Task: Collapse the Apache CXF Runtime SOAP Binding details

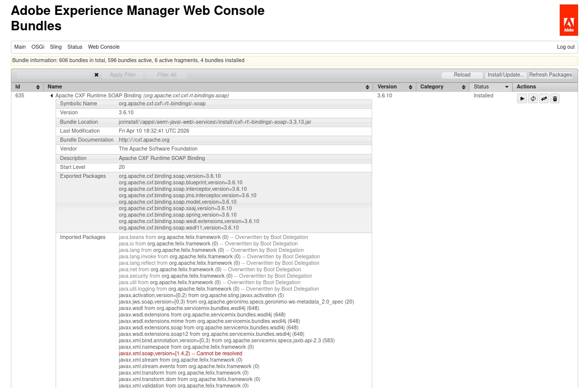Action: click(52, 96)
